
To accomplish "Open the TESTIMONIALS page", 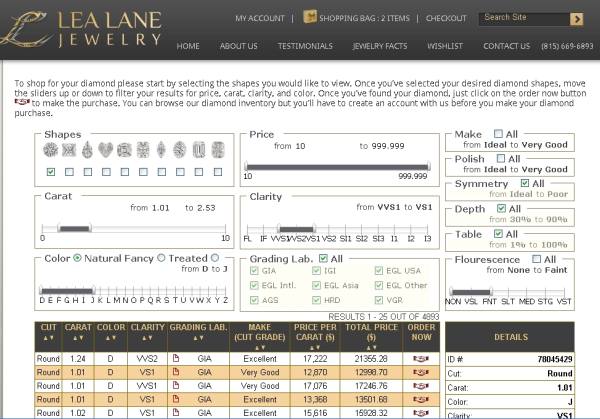I will (x=305, y=46).
